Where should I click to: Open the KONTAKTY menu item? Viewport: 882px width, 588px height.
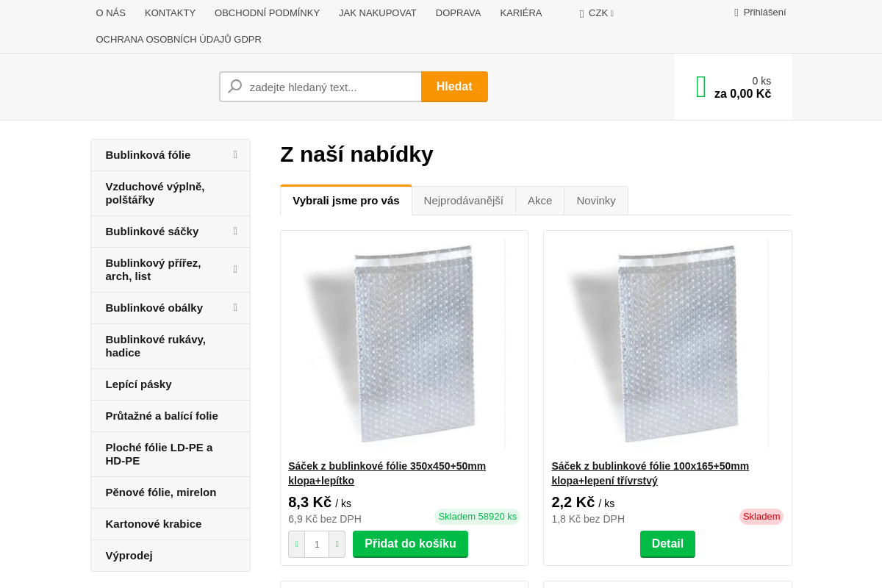170,12
